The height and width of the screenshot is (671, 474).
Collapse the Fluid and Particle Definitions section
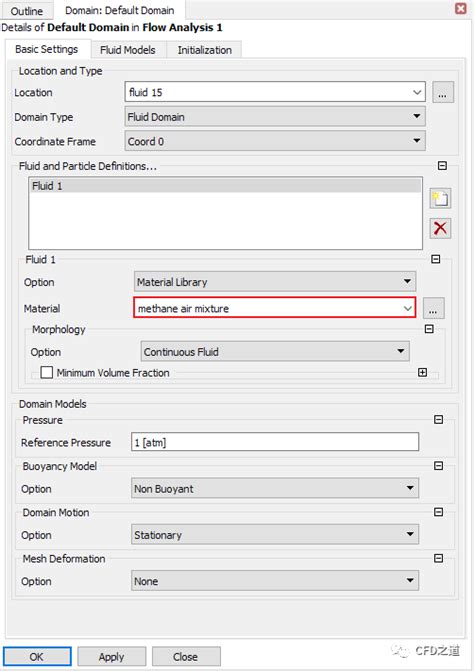pos(442,166)
